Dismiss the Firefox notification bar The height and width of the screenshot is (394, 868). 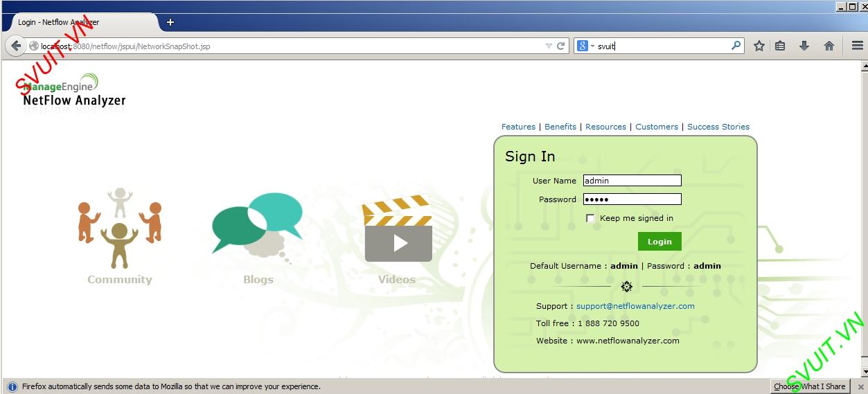pyautogui.click(x=861, y=386)
